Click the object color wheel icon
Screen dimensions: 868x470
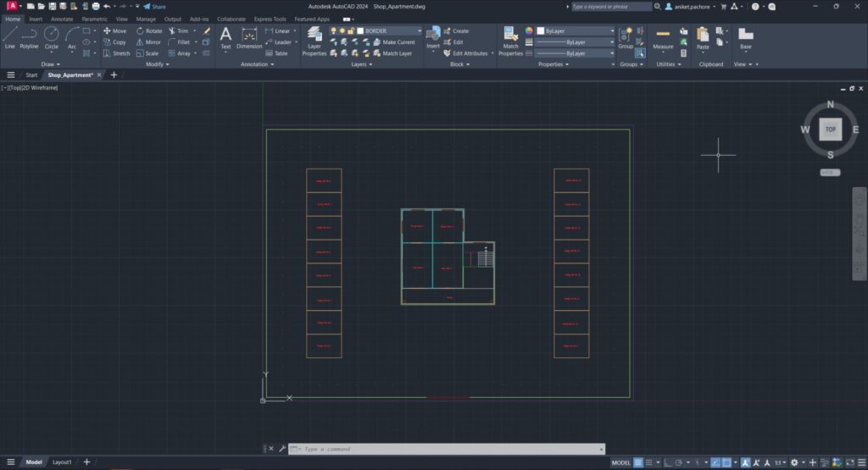coord(529,31)
